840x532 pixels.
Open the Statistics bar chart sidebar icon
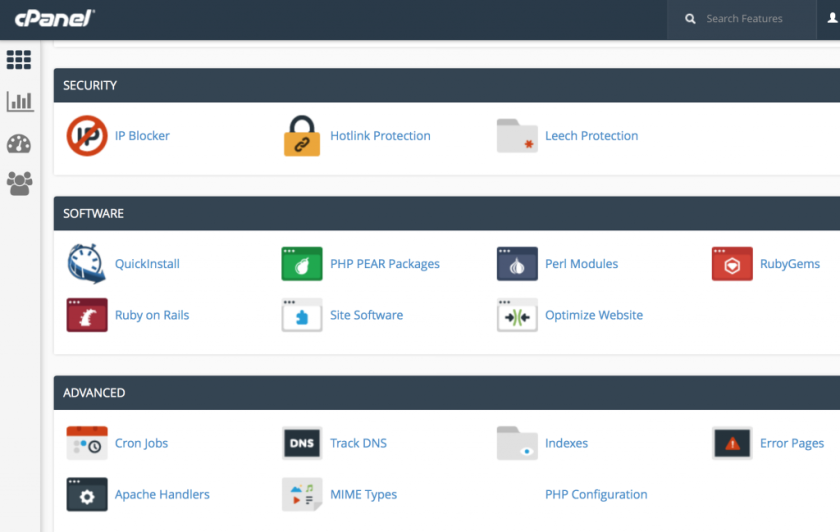(x=20, y=101)
